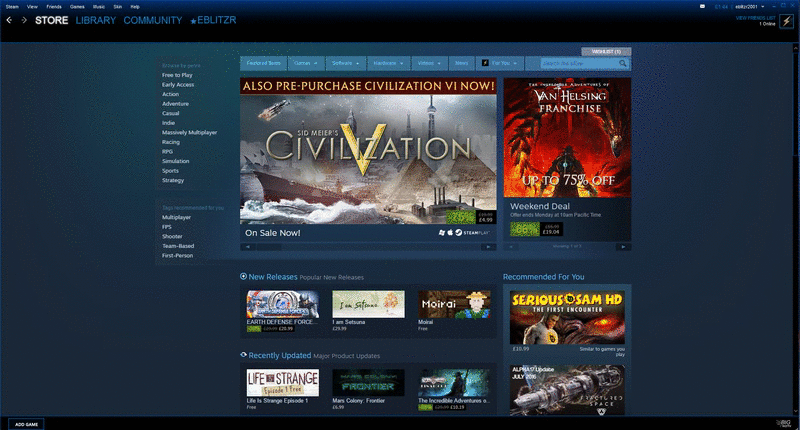Image resolution: width=800 pixels, height=430 pixels.
Task: Select the Simulation genre link
Action: point(176,161)
